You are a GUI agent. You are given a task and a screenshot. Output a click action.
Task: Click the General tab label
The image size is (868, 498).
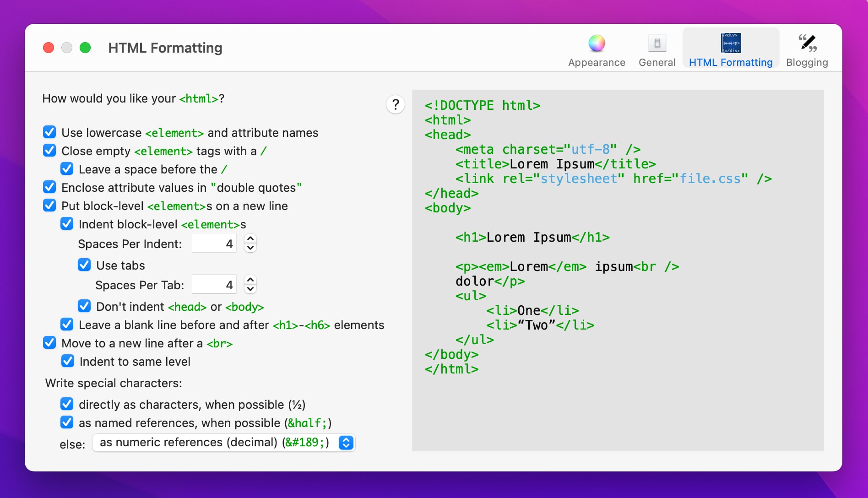click(x=657, y=62)
